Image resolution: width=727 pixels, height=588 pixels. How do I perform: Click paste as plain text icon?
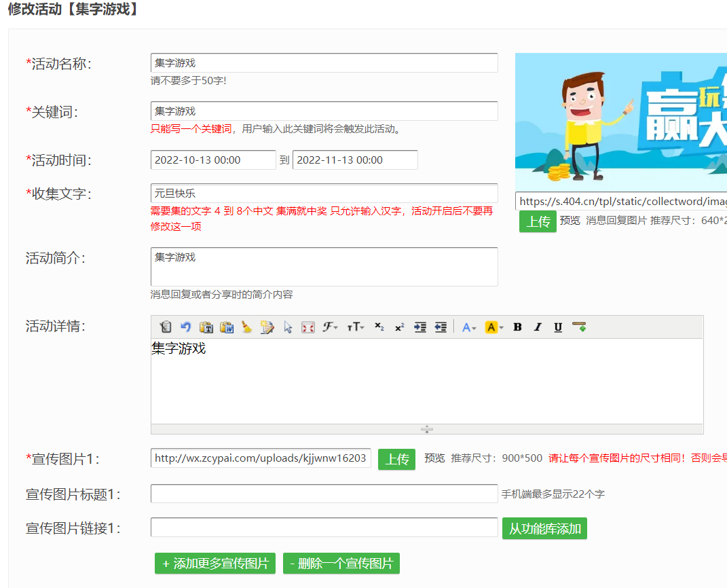[x=206, y=327]
